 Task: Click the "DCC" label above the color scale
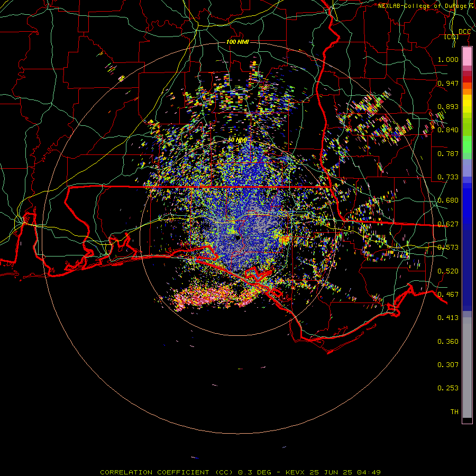click(464, 32)
